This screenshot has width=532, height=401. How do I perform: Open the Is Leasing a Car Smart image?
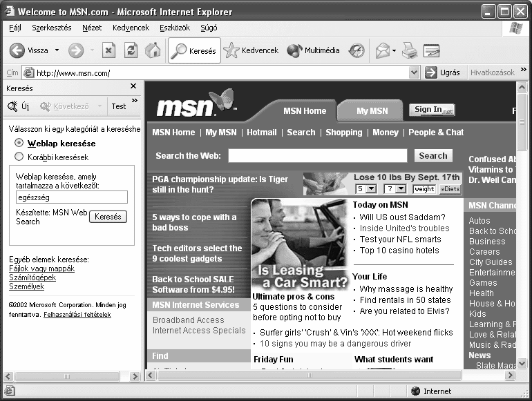(300, 244)
